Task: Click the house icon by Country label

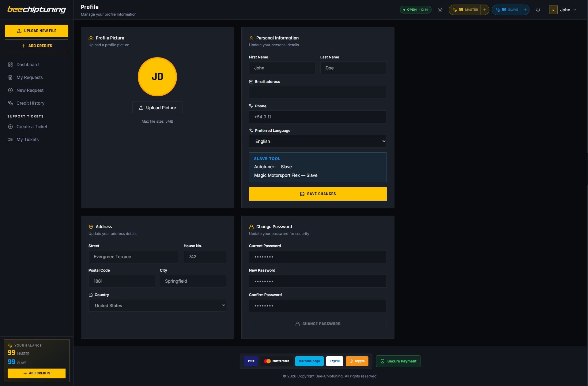Action: point(91,295)
